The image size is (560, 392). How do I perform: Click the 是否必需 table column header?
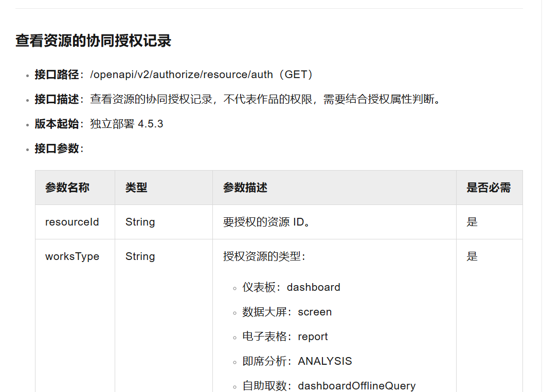coord(489,188)
